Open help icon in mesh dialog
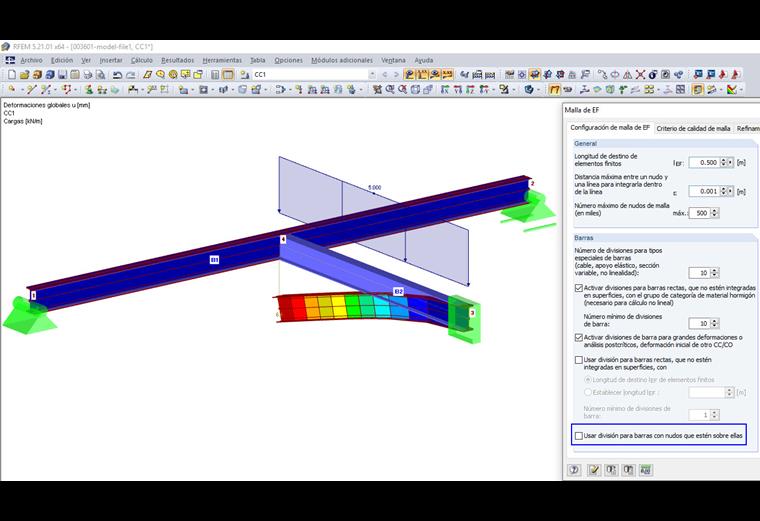Screen dimensions: 760x521 tap(574, 470)
